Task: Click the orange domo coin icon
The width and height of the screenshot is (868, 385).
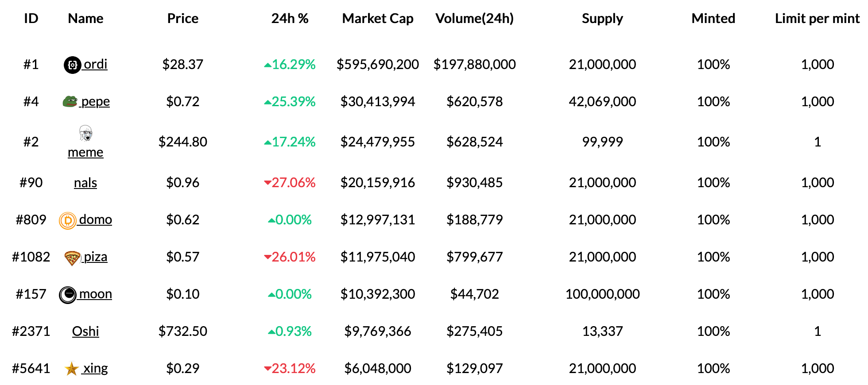Action: tap(68, 220)
